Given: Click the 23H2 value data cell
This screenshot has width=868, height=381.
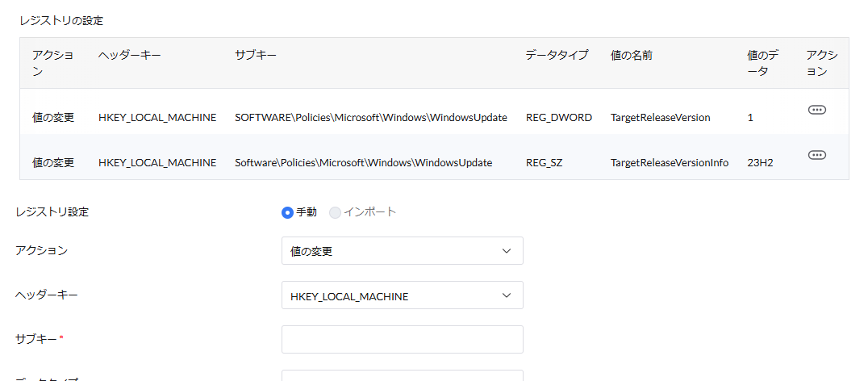Looking at the screenshot, I should [759, 163].
